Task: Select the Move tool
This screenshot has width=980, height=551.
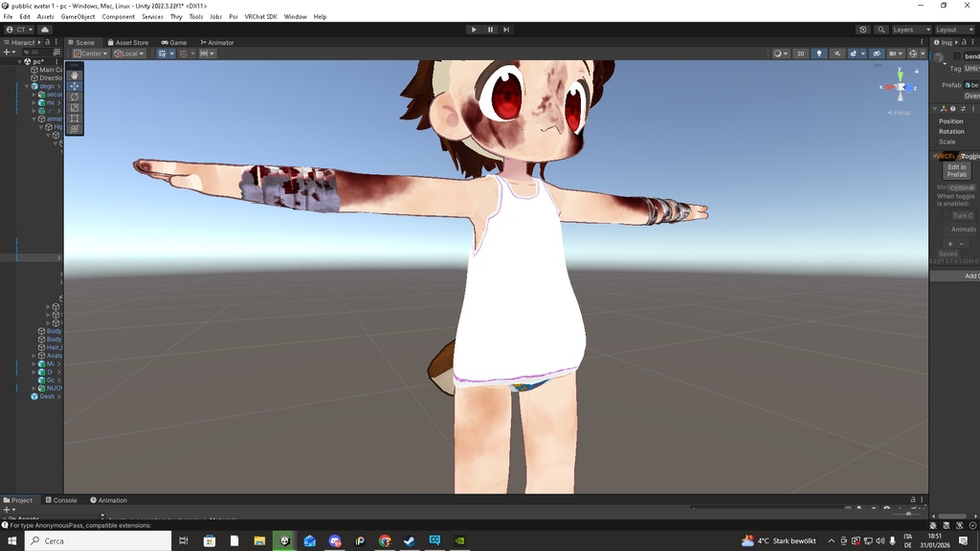Action: [75, 86]
